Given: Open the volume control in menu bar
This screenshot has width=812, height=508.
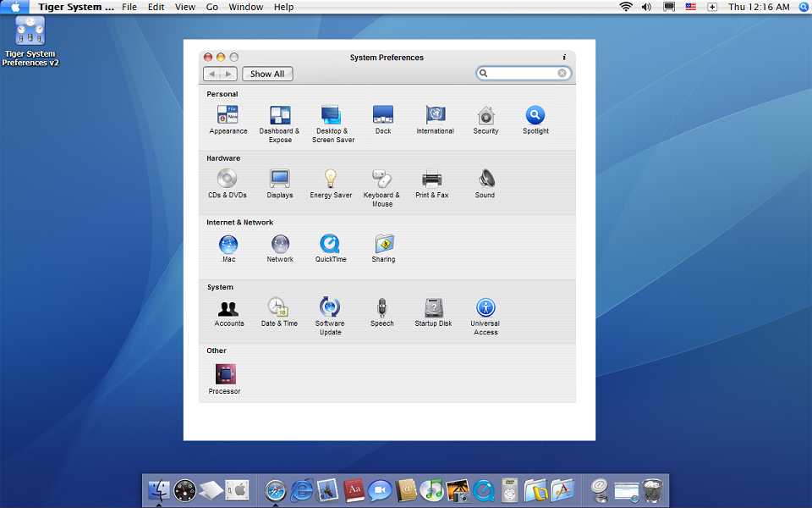Looking at the screenshot, I should pos(646,7).
